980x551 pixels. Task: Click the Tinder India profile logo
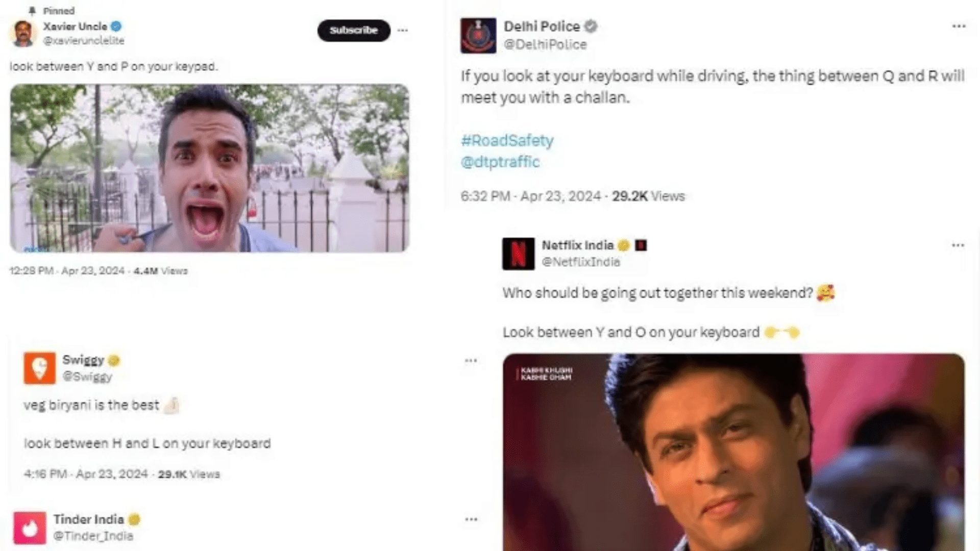[30, 528]
